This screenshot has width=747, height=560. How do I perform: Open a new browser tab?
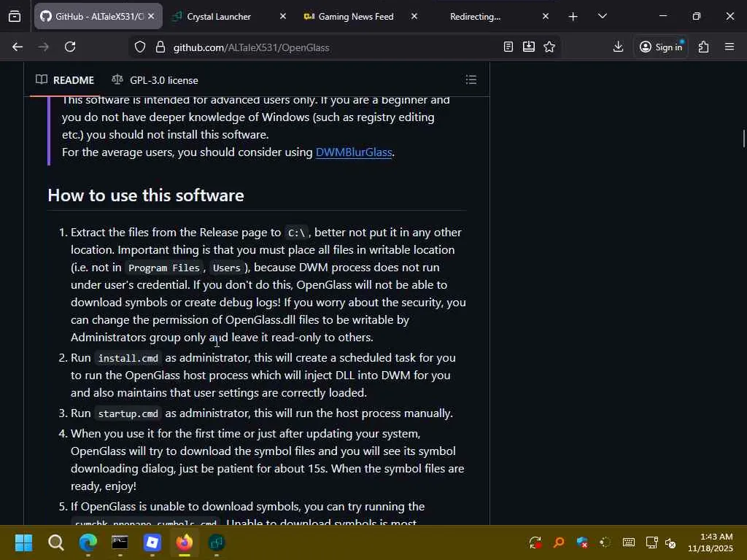[573, 16]
